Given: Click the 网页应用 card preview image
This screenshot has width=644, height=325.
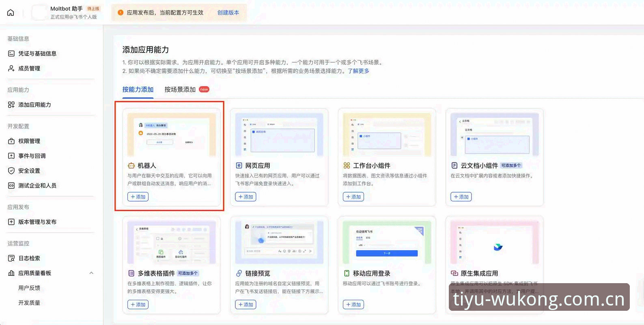Looking at the screenshot, I should click(279, 135).
